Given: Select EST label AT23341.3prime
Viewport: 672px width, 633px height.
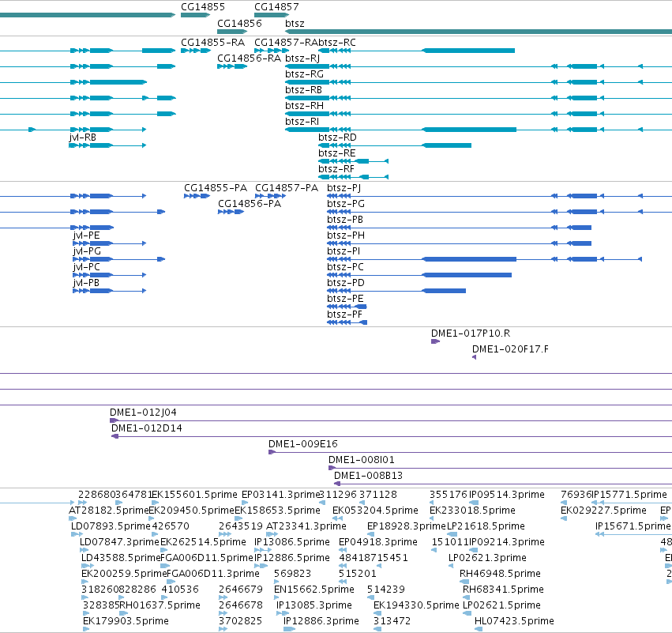Looking at the screenshot, I should click(x=306, y=526).
